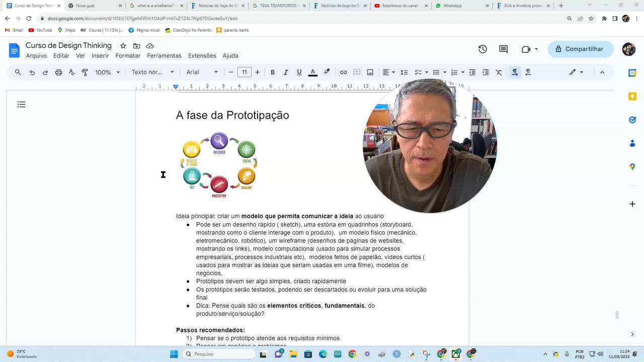Expand the bulleted list options arrow
The image size is (644, 362).
click(x=444, y=72)
